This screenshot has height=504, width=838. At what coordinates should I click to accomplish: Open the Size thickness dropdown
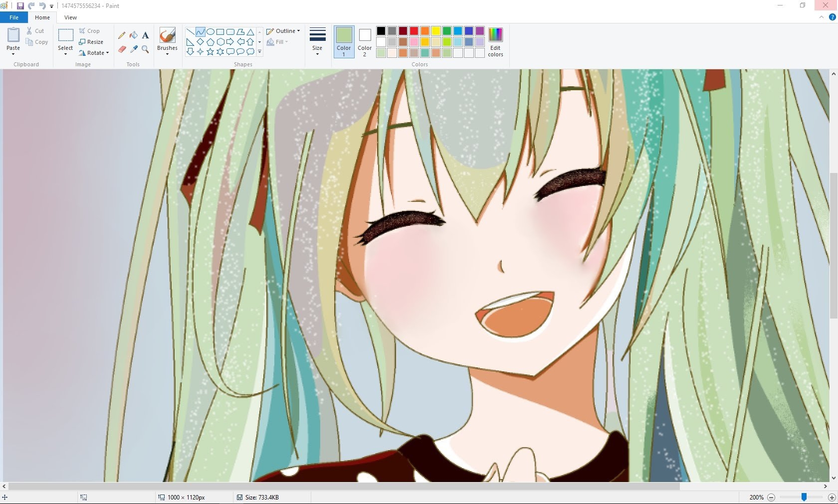317,41
